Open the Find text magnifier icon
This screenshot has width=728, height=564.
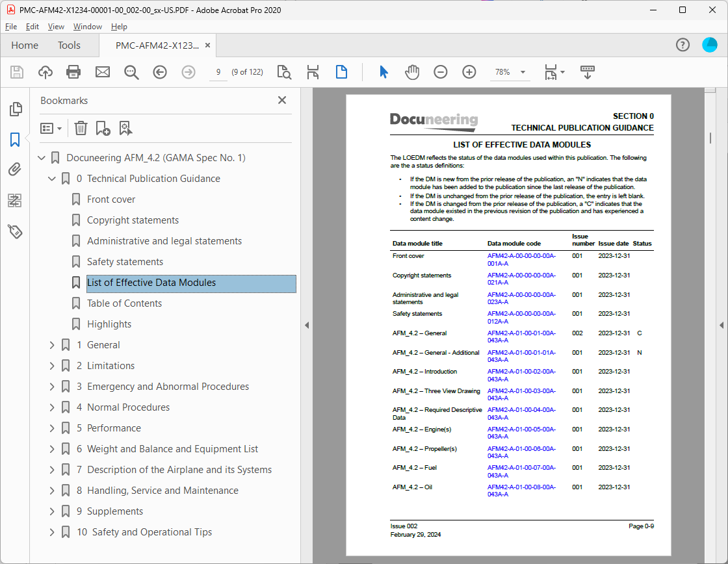coord(131,72)
